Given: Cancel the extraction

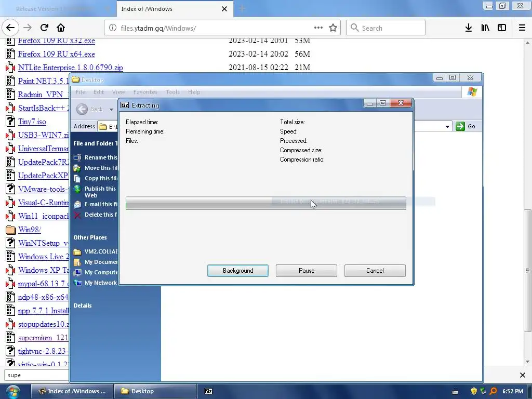Looking at the screenshot, I should tap(375, 271).
